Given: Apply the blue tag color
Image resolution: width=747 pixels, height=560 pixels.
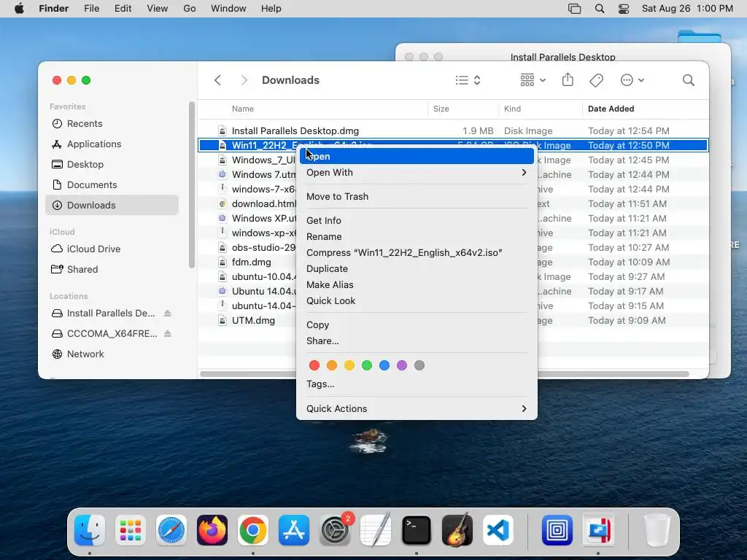Looking at the screenshot, I should click(384, 365).
